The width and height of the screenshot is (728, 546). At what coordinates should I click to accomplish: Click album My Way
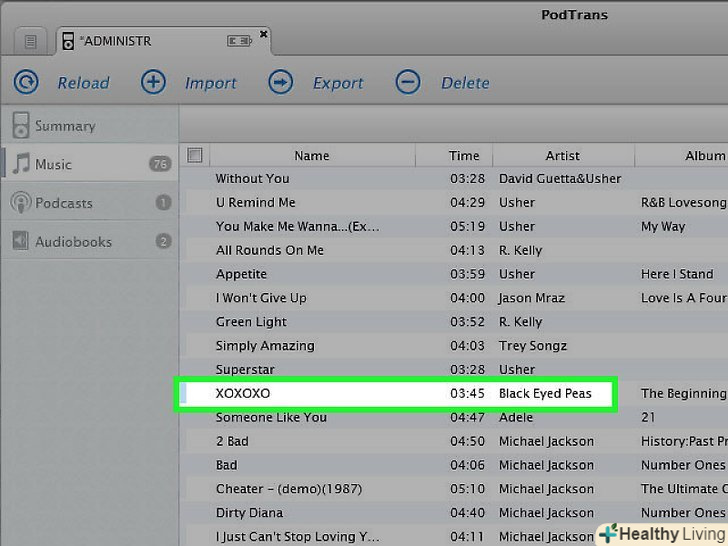coord(663,227)
